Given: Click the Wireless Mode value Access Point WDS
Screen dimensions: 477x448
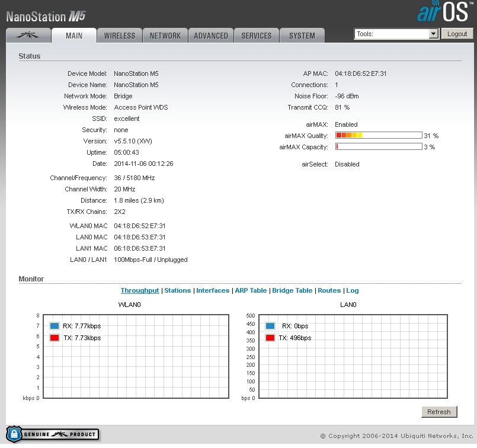Looking at the screenshot, I should point(141,107).
